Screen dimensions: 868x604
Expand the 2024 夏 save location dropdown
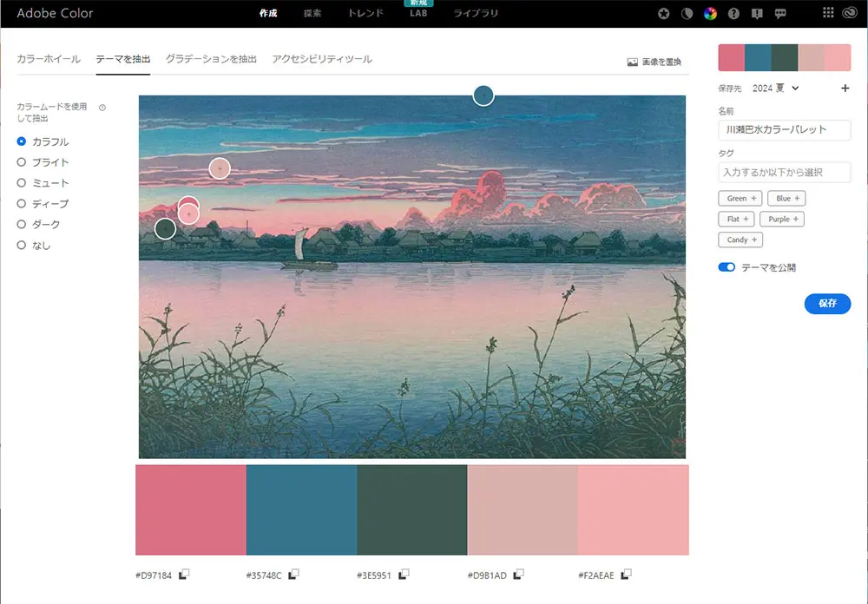tap(775, 88)
